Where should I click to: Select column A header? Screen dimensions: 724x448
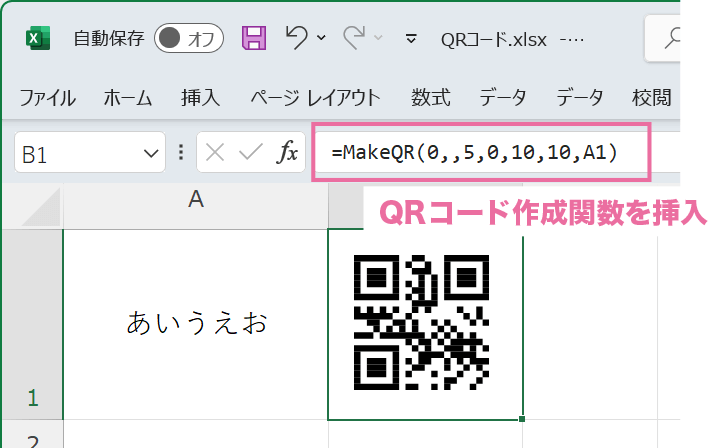tap(196, 206)
